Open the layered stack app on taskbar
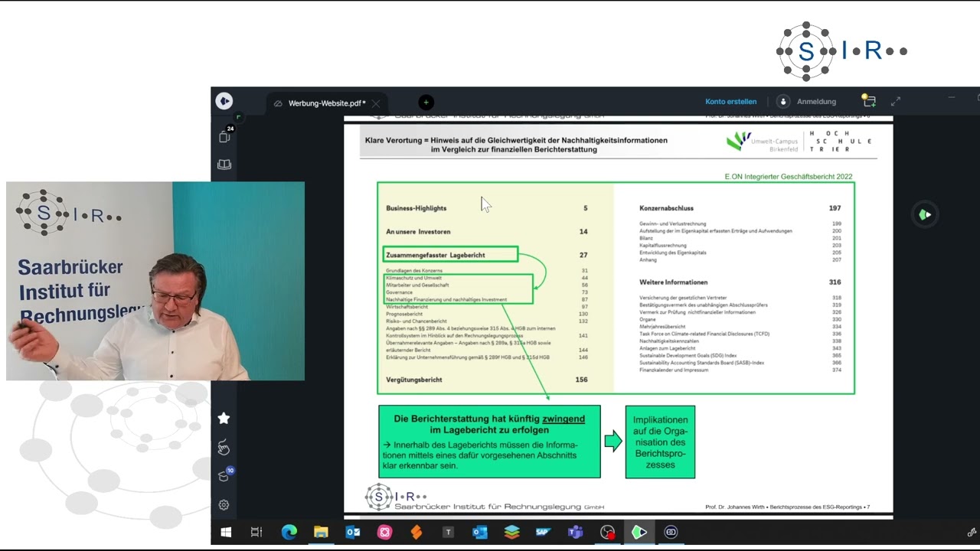This screenshot has width=980, height=551. (512, 532)
